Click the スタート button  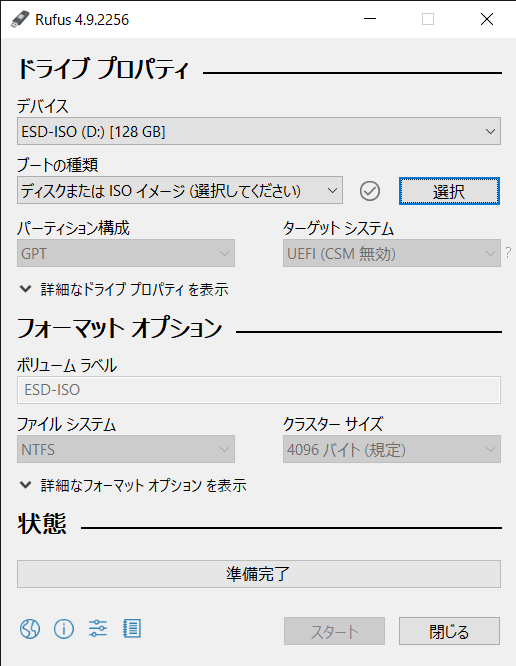(x=334, y=631)
